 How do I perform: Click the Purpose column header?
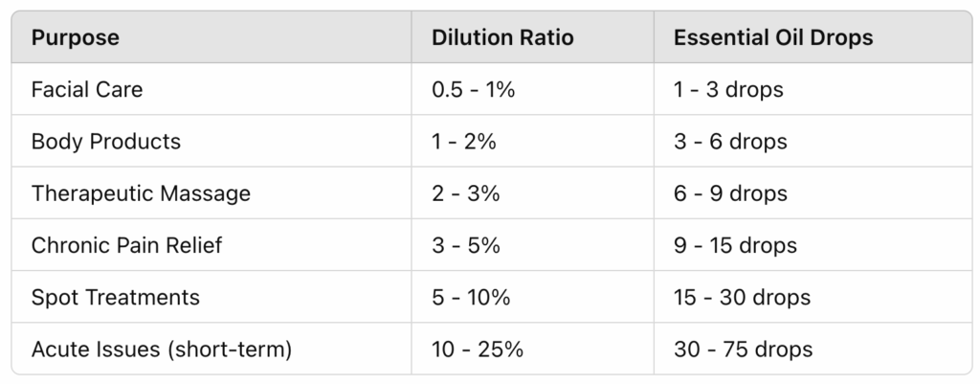(x=76, y=38)
